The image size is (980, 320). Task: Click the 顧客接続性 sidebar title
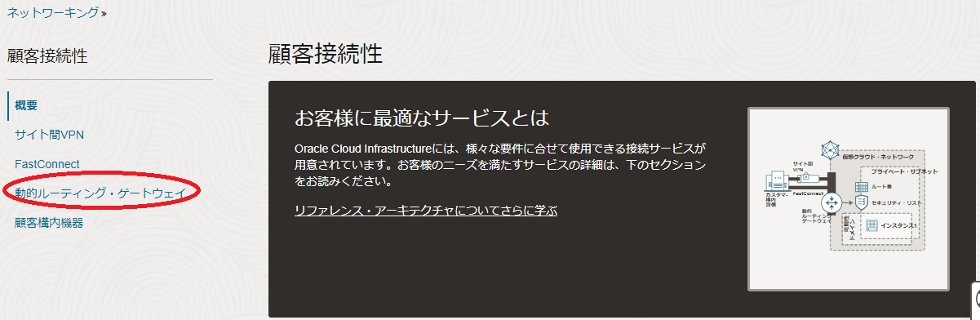47,56
